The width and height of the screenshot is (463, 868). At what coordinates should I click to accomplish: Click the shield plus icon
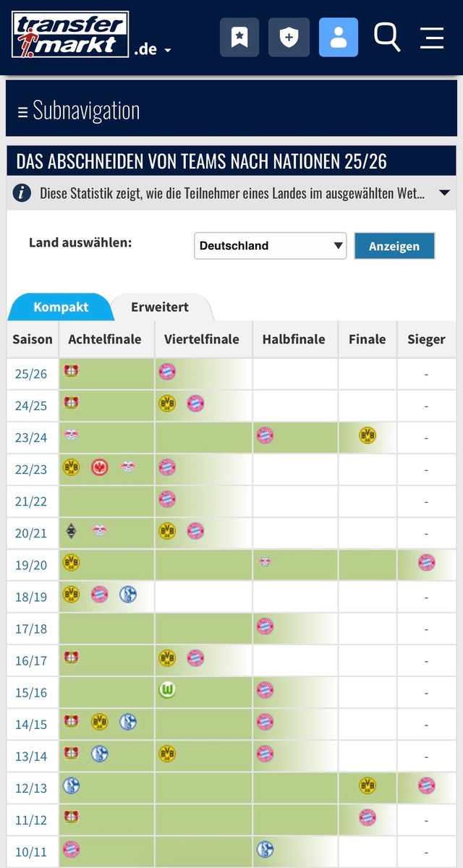tap(289, 37)
